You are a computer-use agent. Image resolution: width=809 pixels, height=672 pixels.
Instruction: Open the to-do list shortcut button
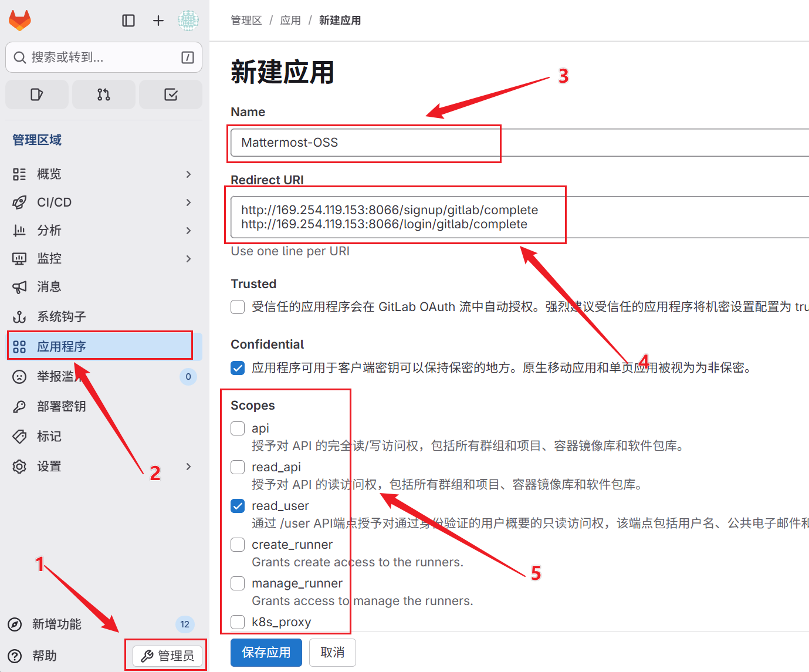(x=171, y=94)
